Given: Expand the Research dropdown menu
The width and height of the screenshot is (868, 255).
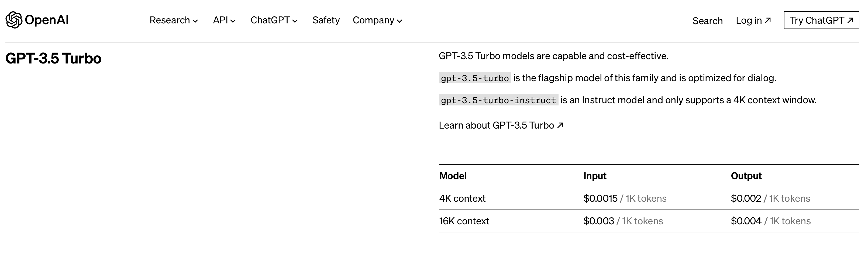Looking at the screenshot, I should pyautogui.click(x=170, y=20).
